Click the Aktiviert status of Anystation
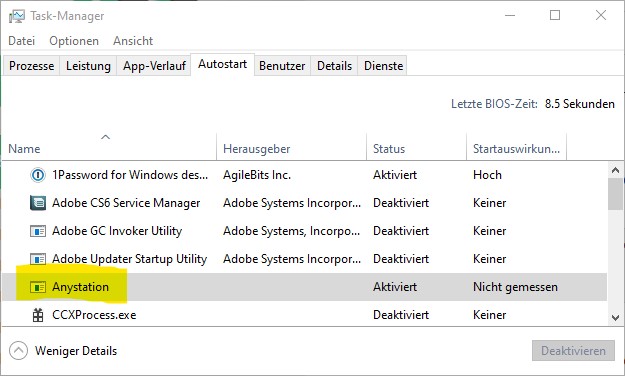The width and height of the screenshot is (625, 376). 395,287
